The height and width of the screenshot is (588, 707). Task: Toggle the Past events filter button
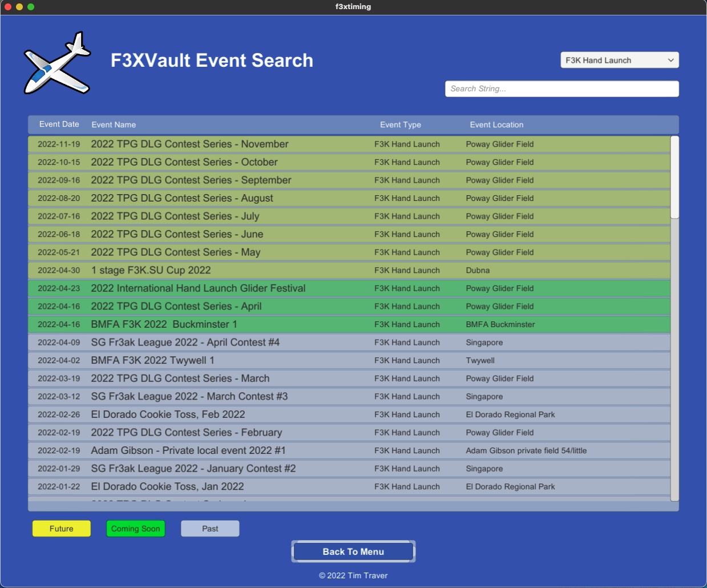[x=210, y=529]
